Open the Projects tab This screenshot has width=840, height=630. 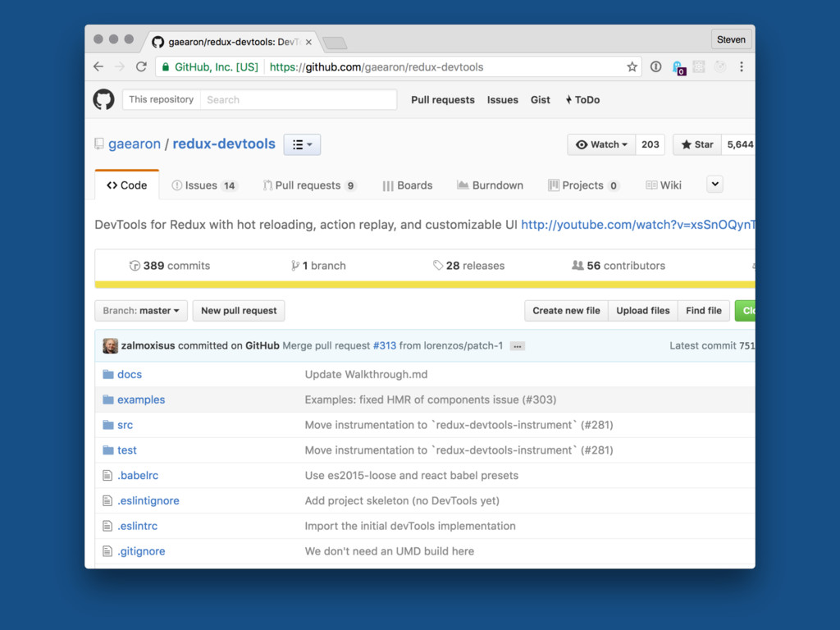583,185
